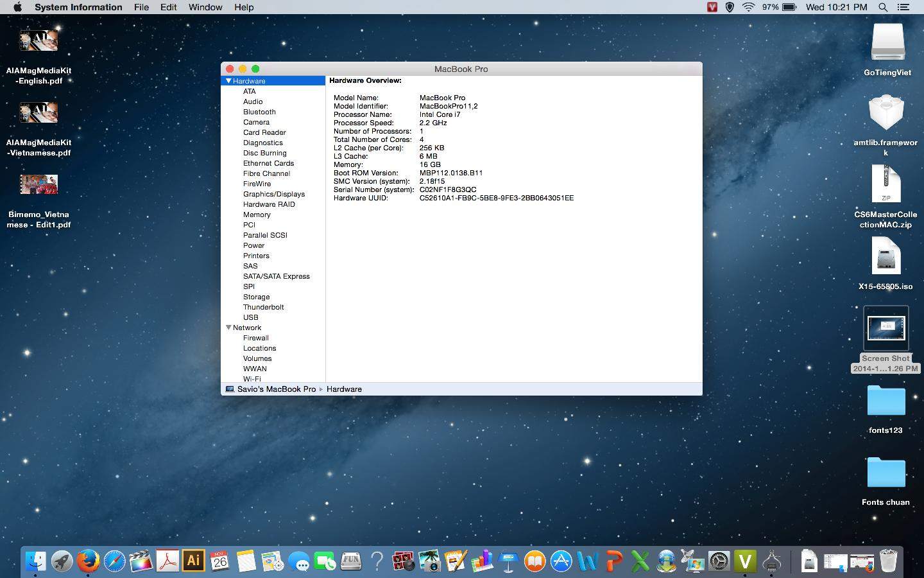
Task: Launch Microsoft PowerPoint from dock
Action: pyautogui.click(x=614, y=561)
